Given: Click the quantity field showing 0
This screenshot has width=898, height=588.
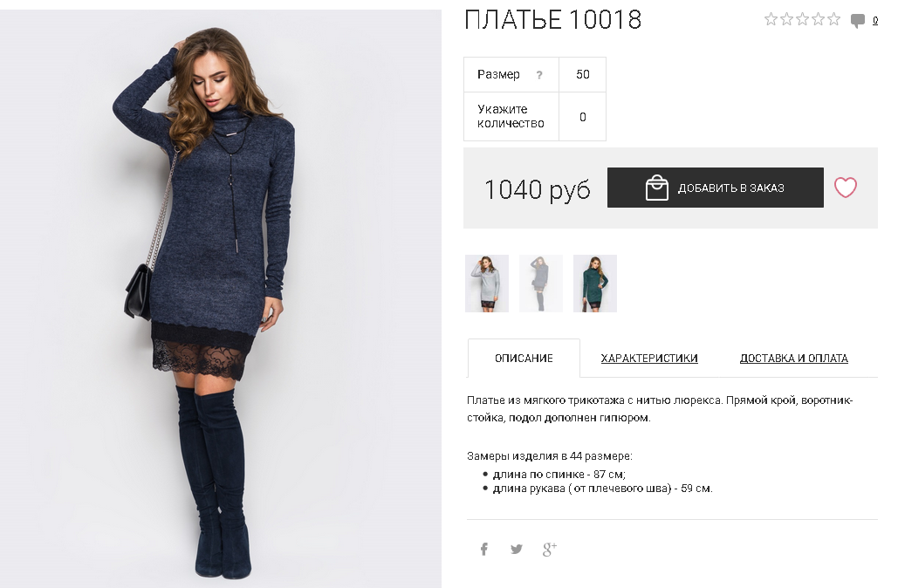Looking at the screenshot, I should 582,117.
